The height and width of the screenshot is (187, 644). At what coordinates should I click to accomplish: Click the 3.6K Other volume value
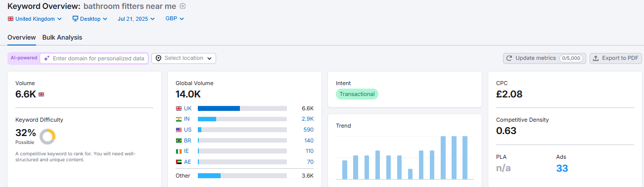308,176
